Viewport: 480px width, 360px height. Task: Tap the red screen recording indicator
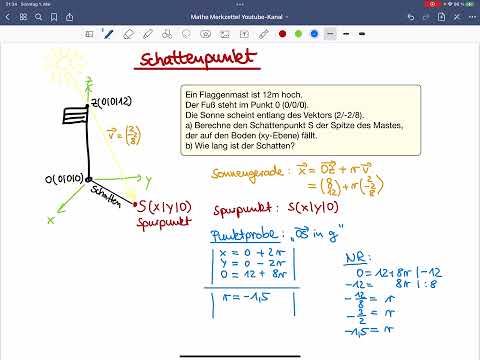433,4
